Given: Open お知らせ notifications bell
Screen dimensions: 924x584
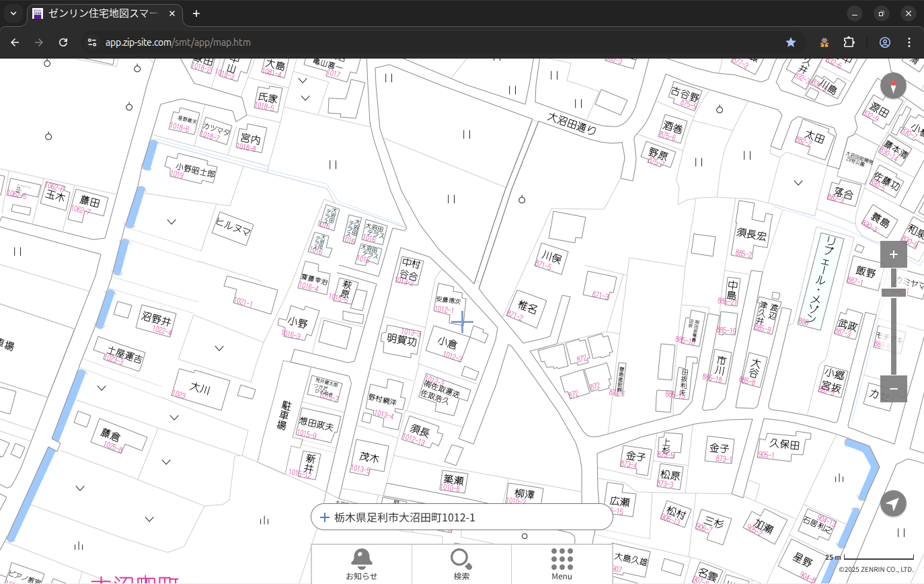Looking at the screenshot, I should point(361,564).
